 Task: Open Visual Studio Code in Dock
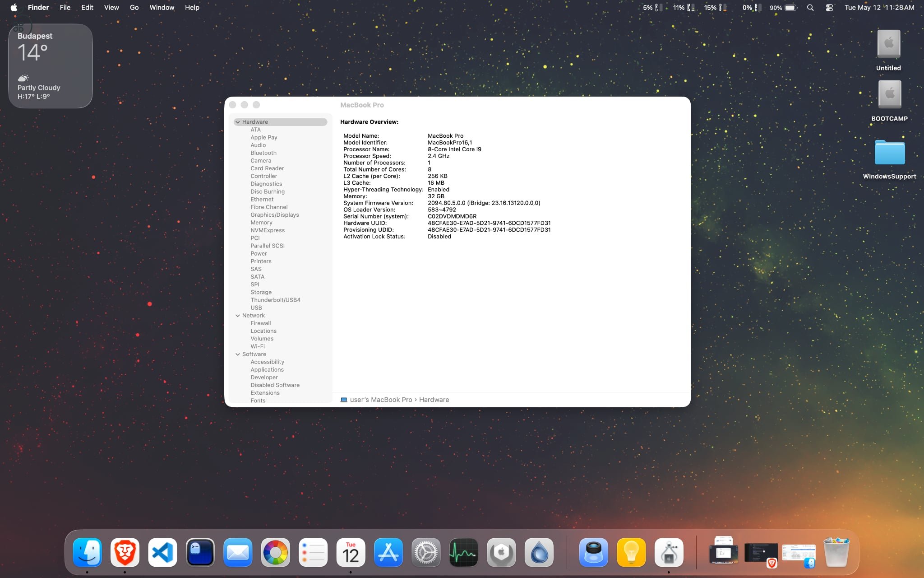(x=162, y=552)
